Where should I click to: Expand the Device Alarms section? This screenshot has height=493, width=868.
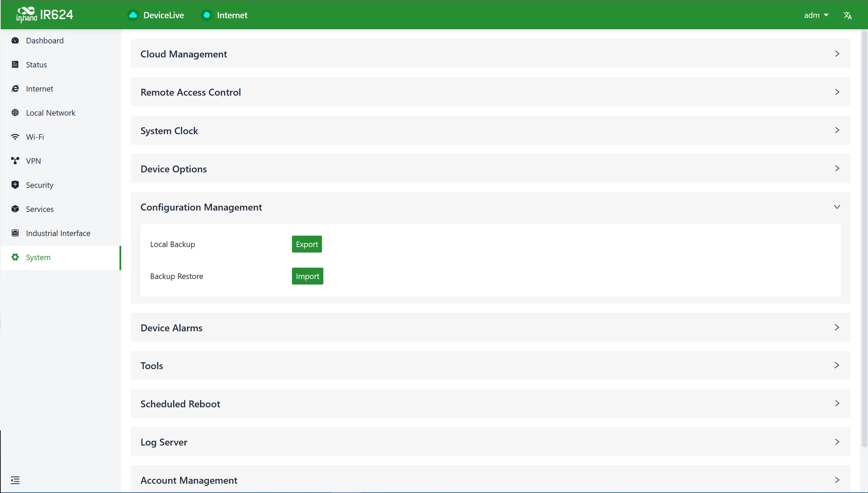(490, 328)
